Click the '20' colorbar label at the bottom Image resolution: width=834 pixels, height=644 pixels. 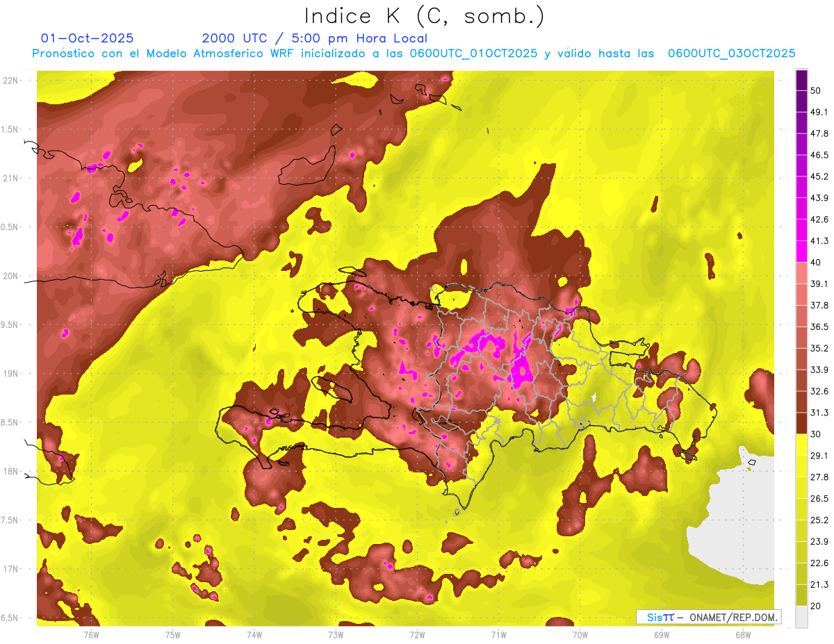[x=816, y=606]
